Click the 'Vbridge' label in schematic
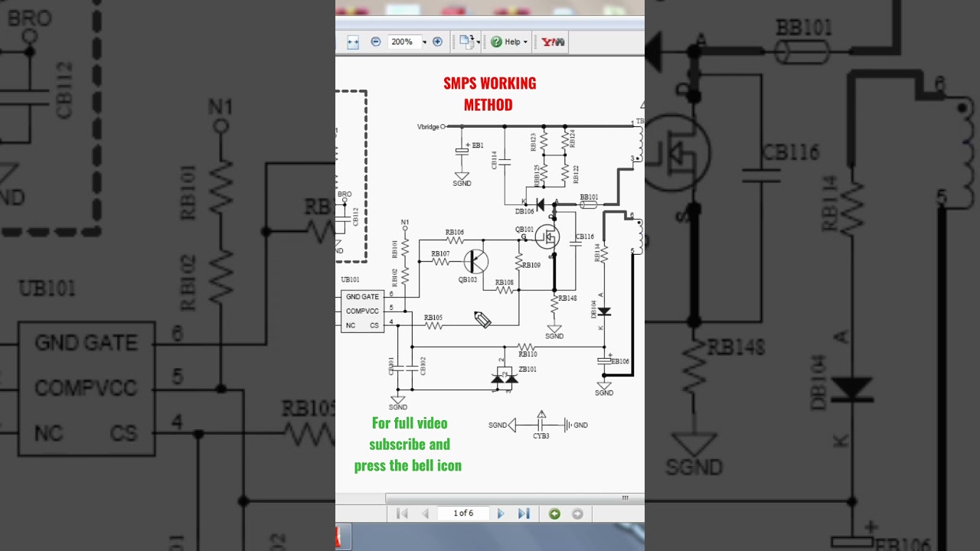Viewport: 980px width, 551px height. coord(428,127)
